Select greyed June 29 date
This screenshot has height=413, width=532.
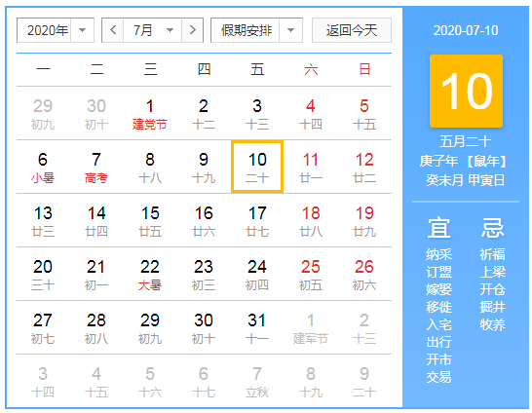click(43, 114)
